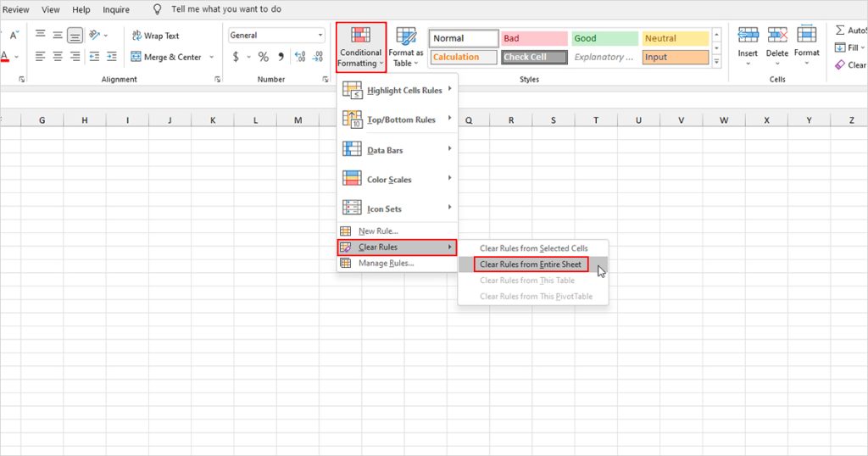Apply the Neutral cell style
Viewport: 868px width, 456px height.
[x=676, y=38]
